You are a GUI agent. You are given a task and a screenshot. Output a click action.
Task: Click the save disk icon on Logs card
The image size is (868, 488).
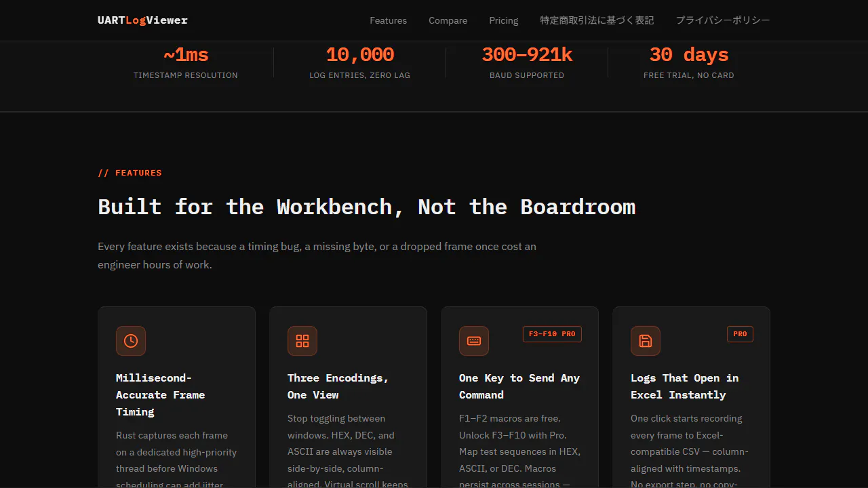[646, 341]
